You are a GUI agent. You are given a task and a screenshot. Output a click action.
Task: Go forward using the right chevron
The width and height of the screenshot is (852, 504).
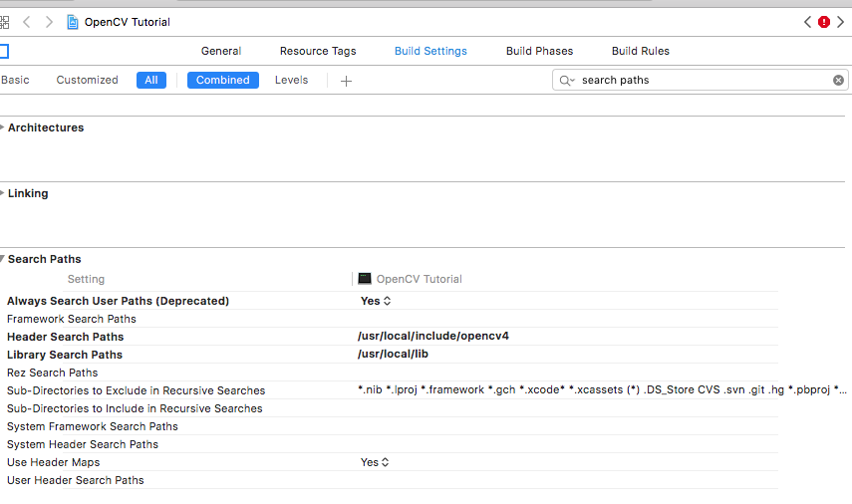coord(49,22)
